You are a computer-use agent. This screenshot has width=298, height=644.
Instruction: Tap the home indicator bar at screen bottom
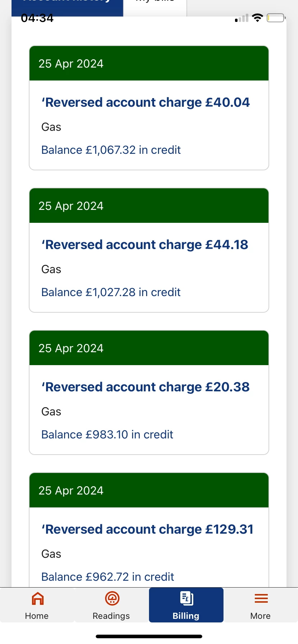coord(149,636)
